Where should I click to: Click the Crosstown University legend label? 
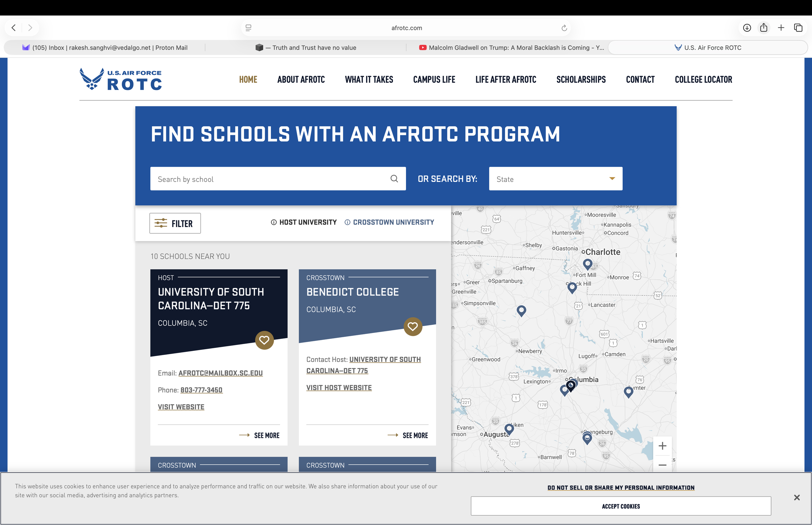click(x=393, y=222)
